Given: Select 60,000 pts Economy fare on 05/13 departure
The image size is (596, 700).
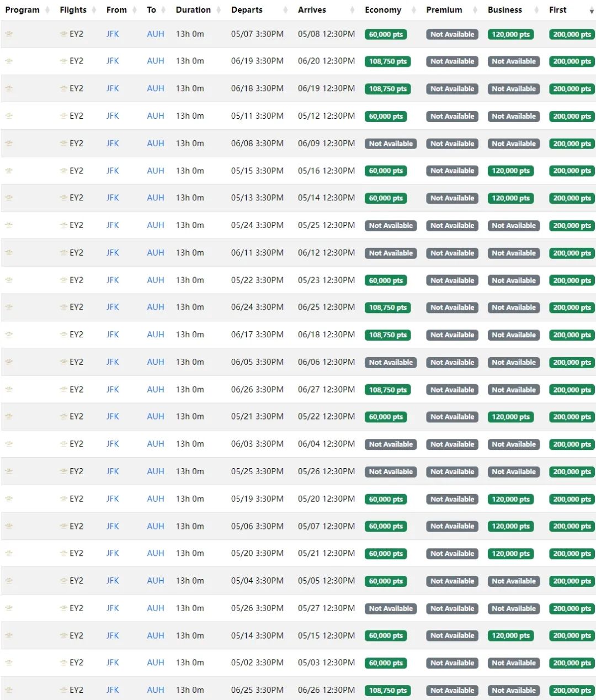Looking at the screenshot, I should [386, 198].
